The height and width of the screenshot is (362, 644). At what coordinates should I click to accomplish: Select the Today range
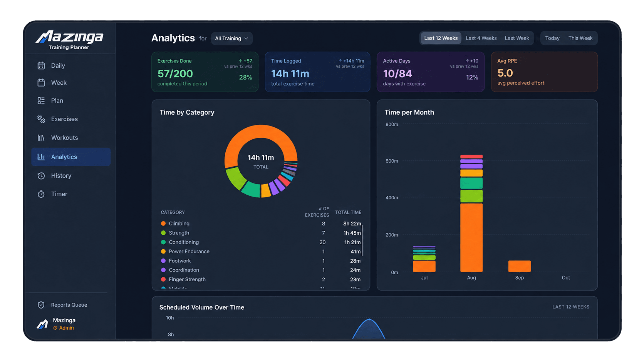(552, 38)
